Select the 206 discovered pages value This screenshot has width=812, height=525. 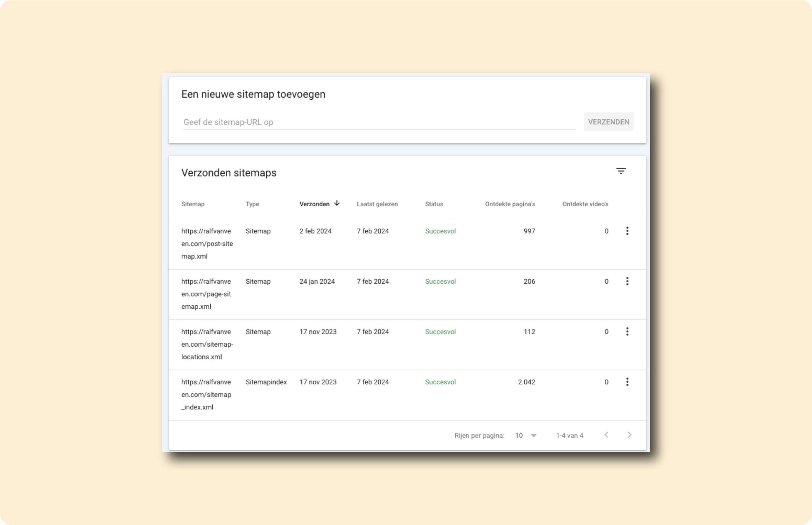point(529,281)
